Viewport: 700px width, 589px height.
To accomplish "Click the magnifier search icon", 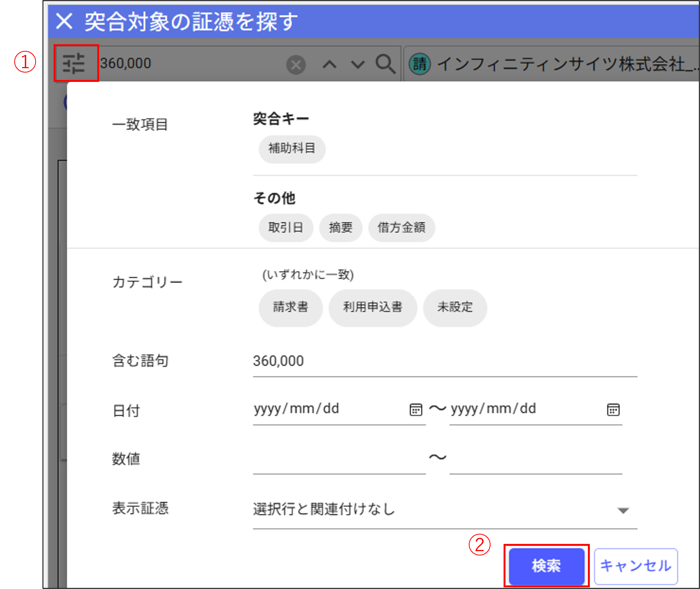I will 385,64.
